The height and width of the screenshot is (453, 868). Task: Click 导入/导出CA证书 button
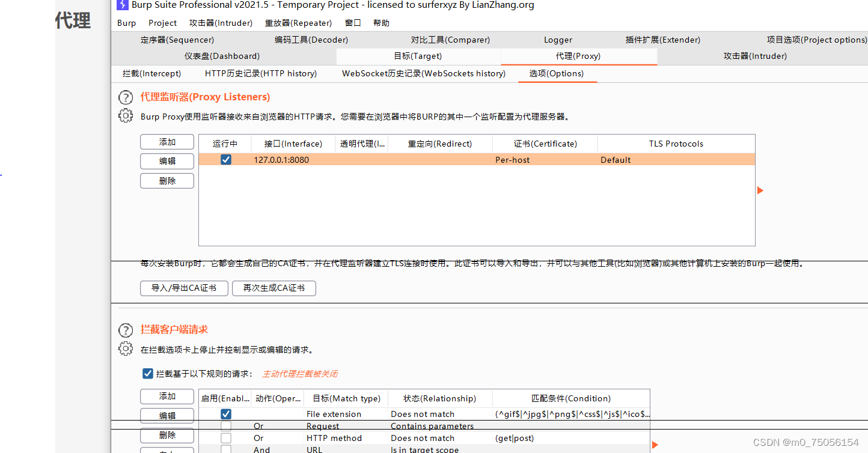coord(184,288)
